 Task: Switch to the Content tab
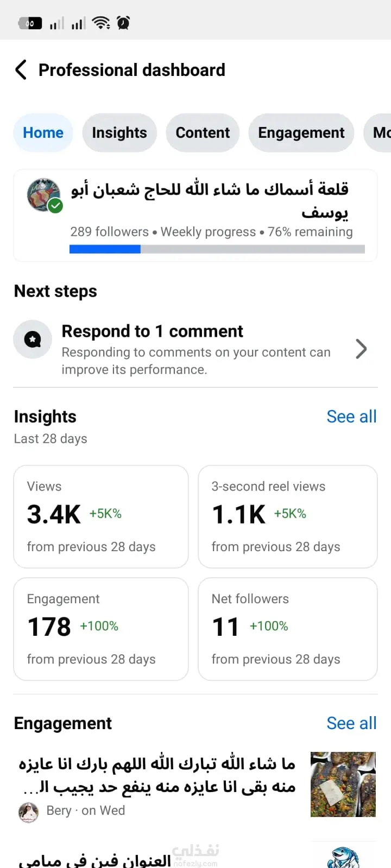pos(203,133)
